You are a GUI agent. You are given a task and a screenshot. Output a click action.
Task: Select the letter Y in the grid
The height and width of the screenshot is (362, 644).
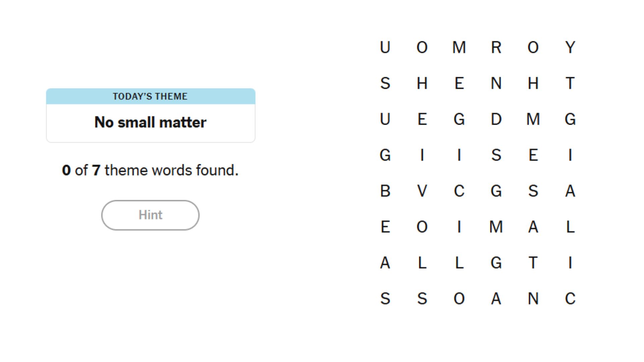[570, 47]
